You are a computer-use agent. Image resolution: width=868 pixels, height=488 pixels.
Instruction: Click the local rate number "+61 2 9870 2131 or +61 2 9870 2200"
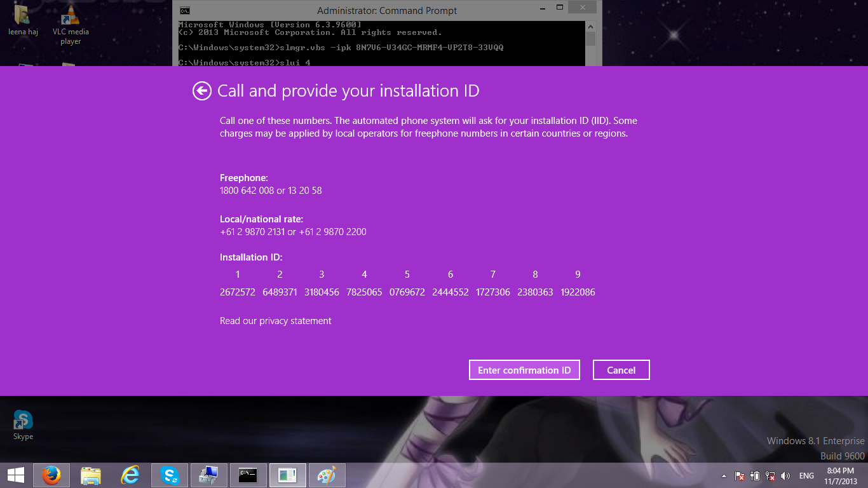293,232
